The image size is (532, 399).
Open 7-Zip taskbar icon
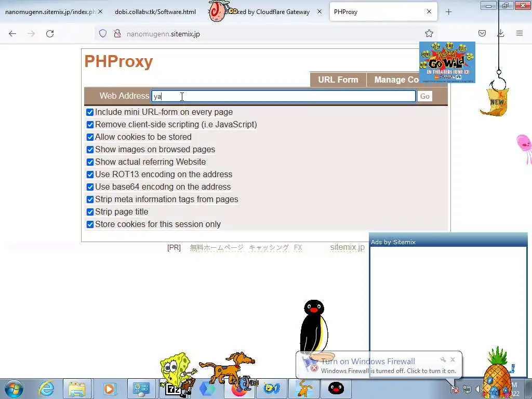173,389
